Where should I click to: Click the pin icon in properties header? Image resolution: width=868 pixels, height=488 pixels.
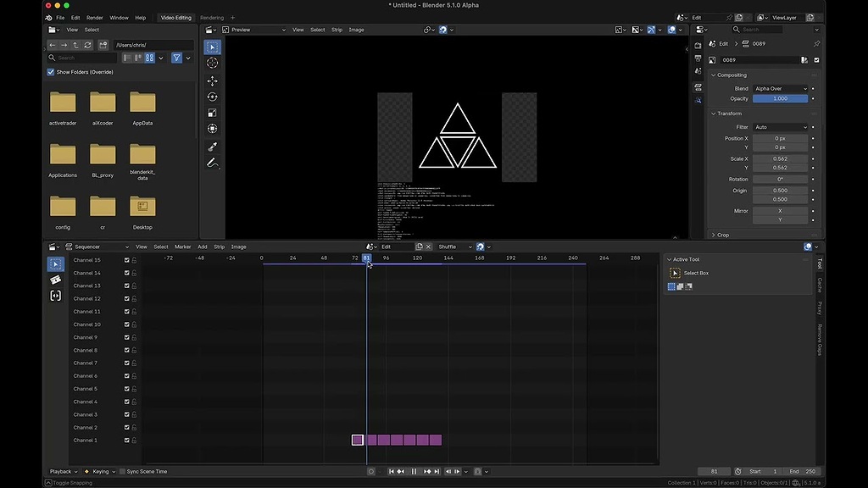(816, 44)
